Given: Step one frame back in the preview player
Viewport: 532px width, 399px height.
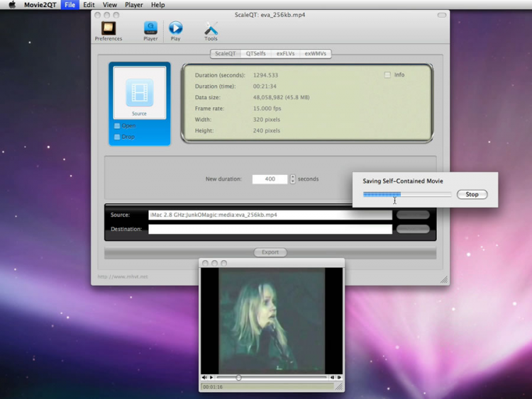Looking at the screenshot, I should tap(332, 377).
